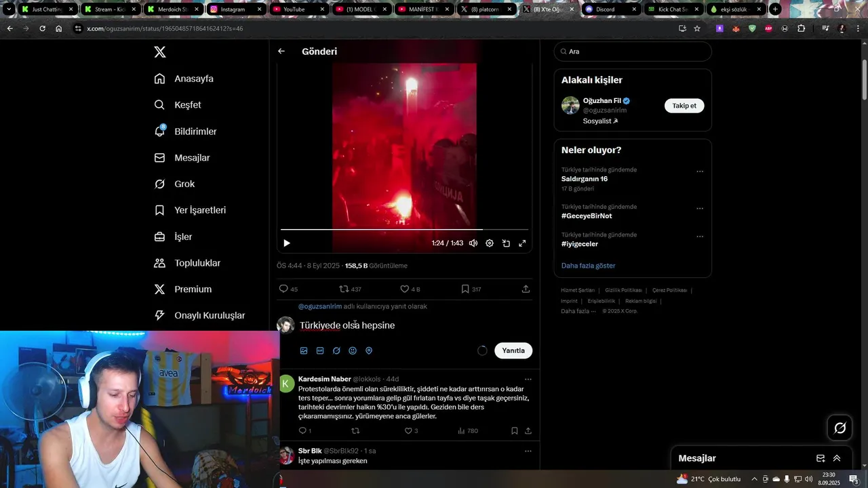This screenshot has height=488, width=868.
Task: Click the Yanıtla button
Action: (513, 350)
